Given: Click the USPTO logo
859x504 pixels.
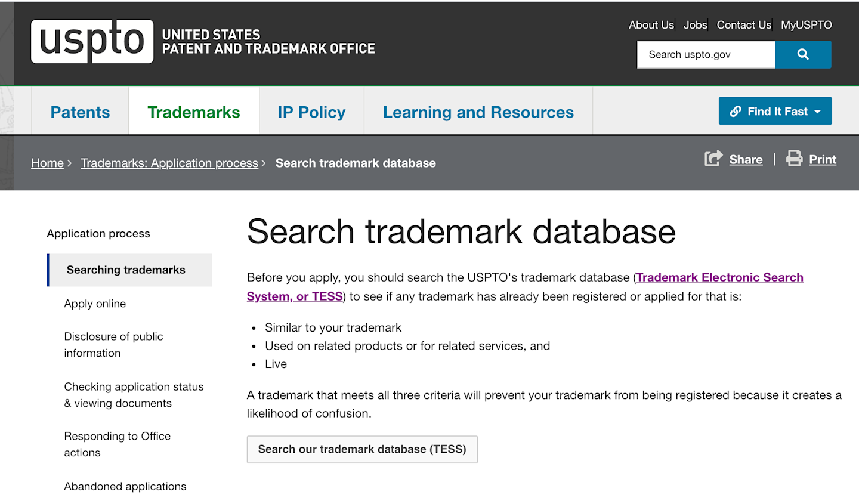Looking at the screenshot, I should pos(92,42).
